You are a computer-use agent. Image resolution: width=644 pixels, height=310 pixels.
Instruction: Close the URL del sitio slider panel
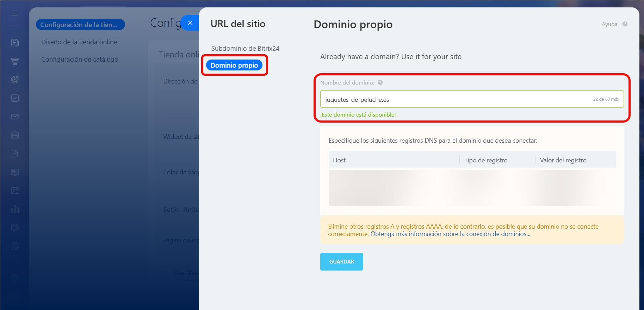(190, 23)
